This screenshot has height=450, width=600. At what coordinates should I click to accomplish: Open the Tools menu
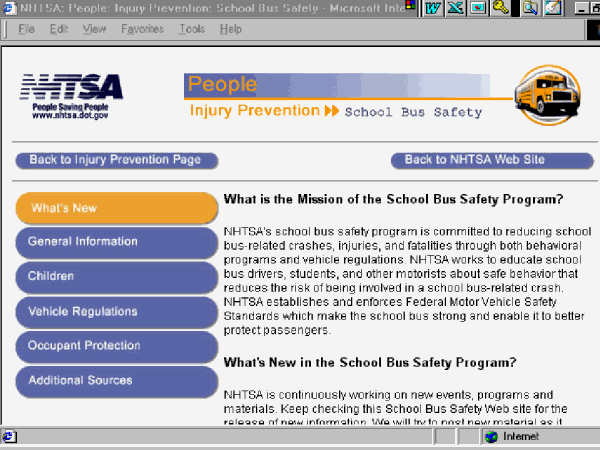[x=192, y=30]
